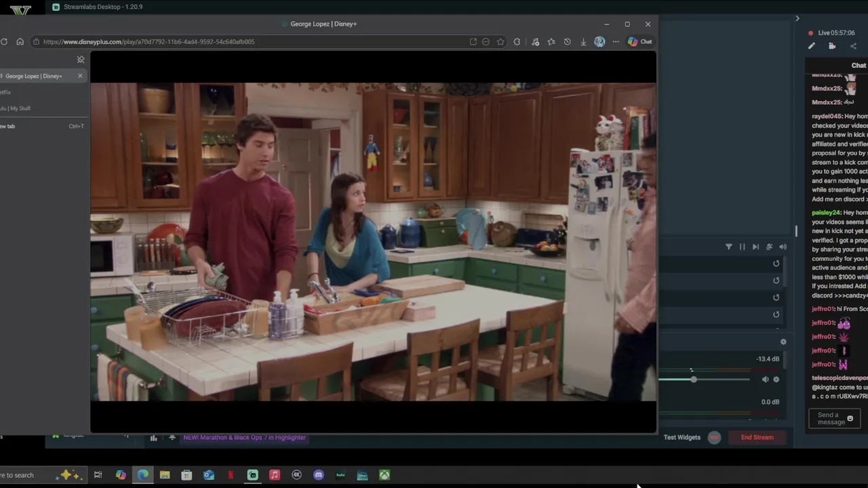Go to the browser home page

click(20, 42)
